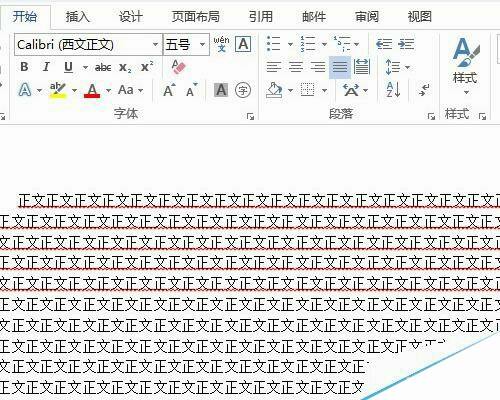
Task: Decrease font size with shrink A icon
Action: (191, 90)
